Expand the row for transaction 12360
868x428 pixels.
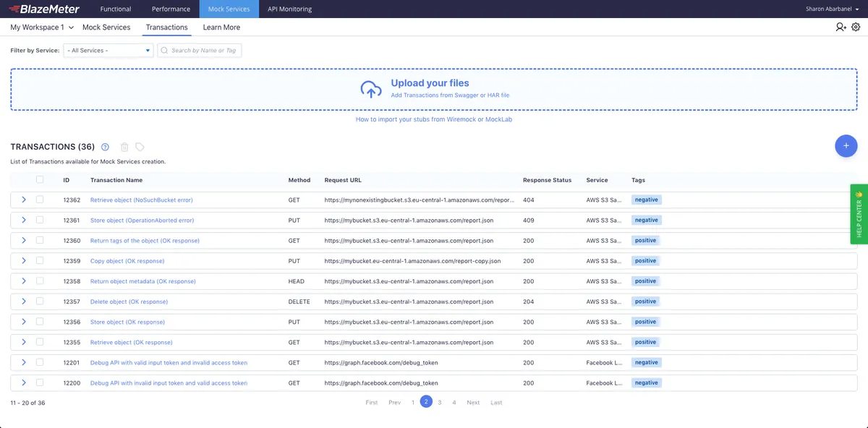click(x=24, y=240)
